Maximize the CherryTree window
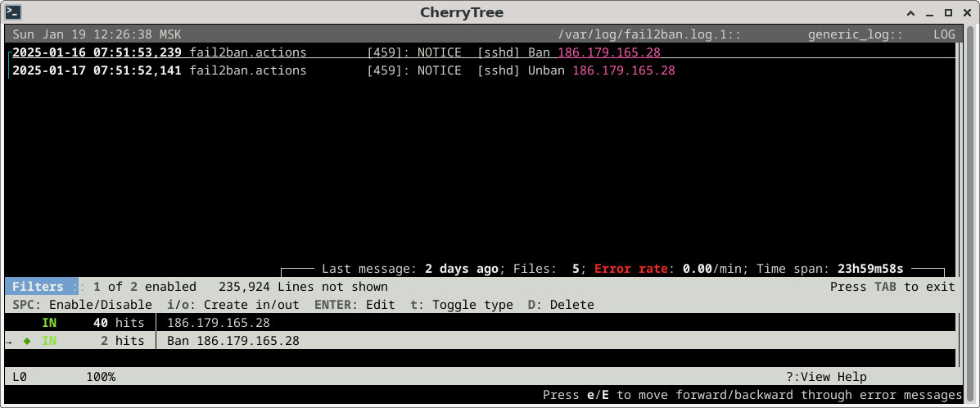This screenshot has width=980, height=408. pos(948,12)
